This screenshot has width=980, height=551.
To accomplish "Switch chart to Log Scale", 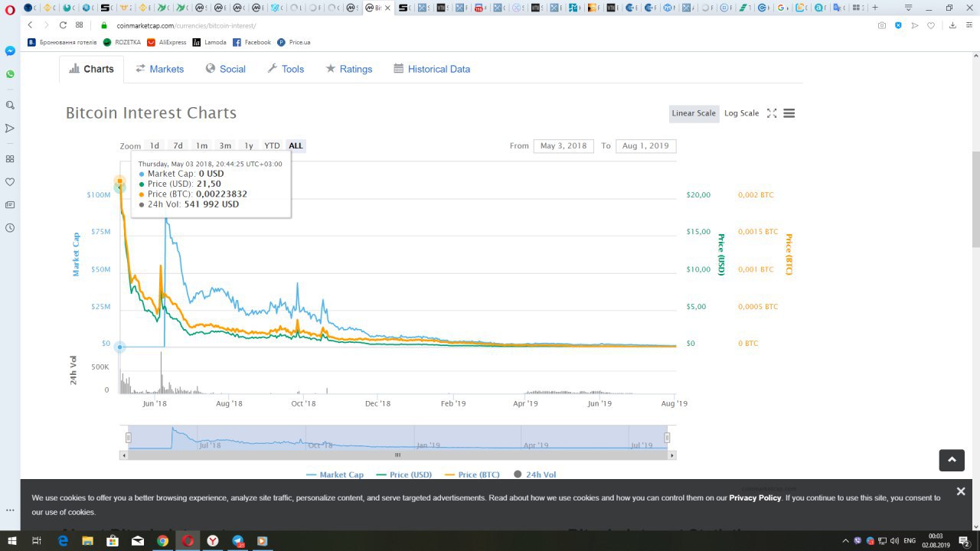I will (x=741, y=113).
